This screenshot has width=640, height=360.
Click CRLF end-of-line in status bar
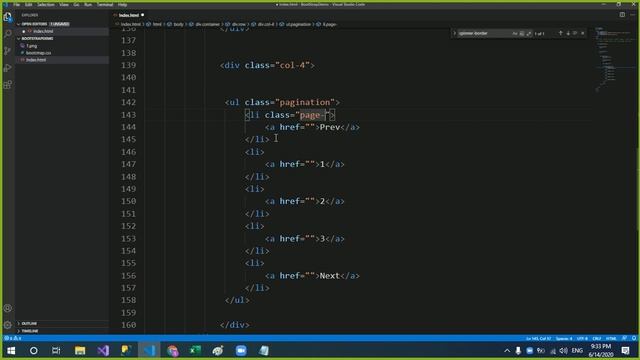596,338
